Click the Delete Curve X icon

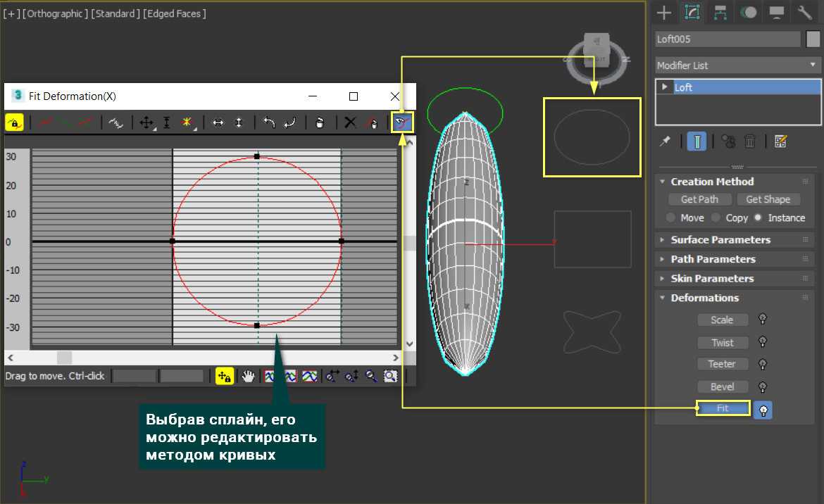click(350, 122)
